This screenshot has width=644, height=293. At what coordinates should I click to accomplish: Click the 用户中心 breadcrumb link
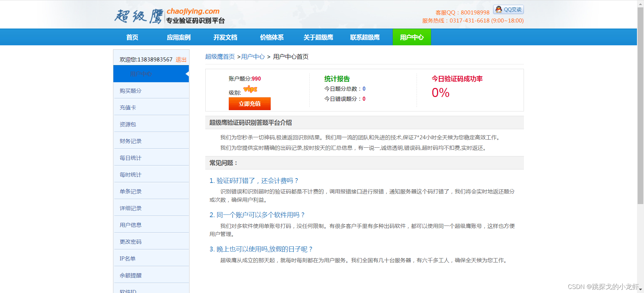253,57
